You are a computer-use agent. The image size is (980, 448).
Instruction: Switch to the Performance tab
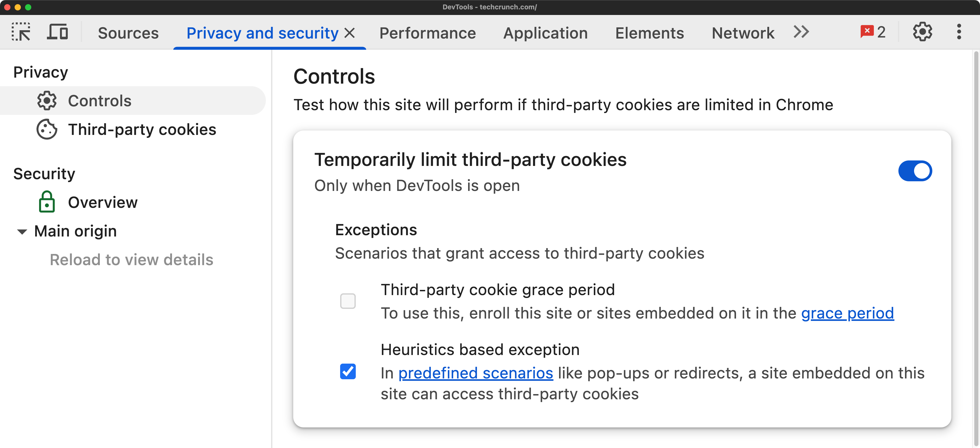pos(428,33)
